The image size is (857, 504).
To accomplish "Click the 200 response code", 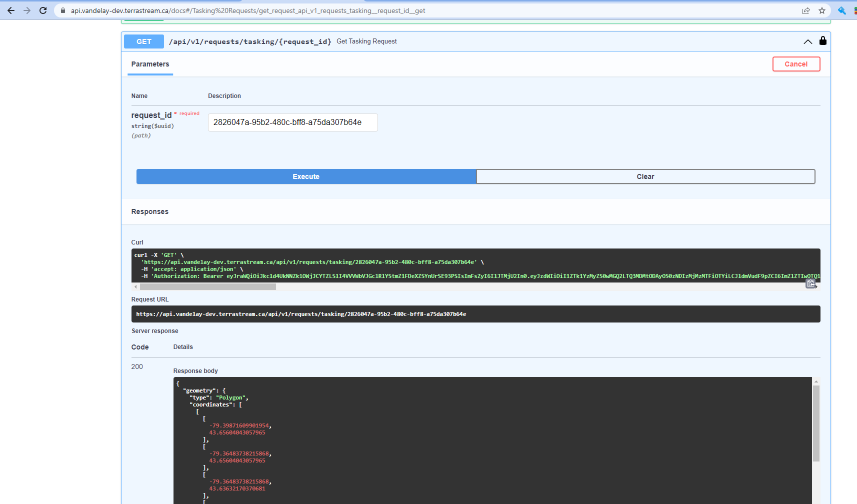I will point(137,366).
